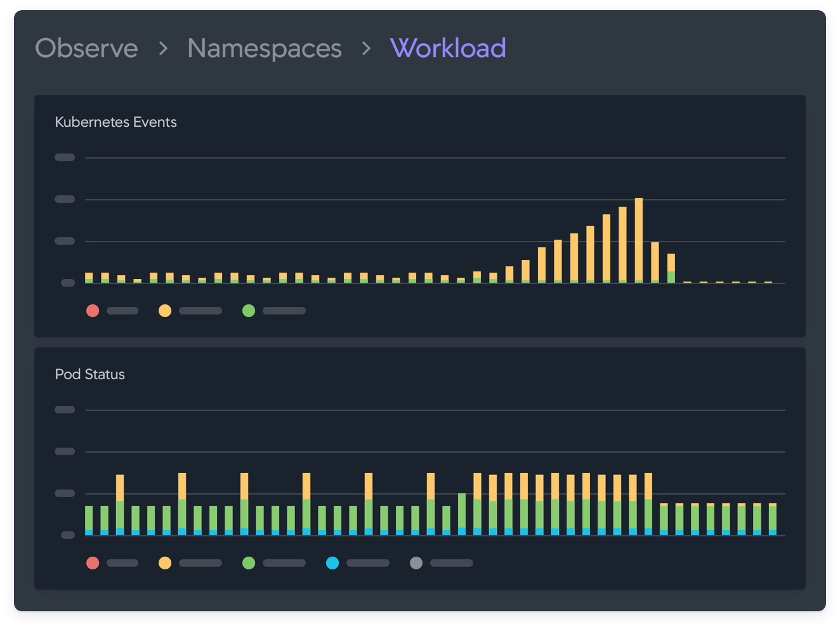Image resolution: width=840 pixels, height=629 pixels.
Task: Toggle red legend dot in Kubernetes Events
Action: pos(93,311)
